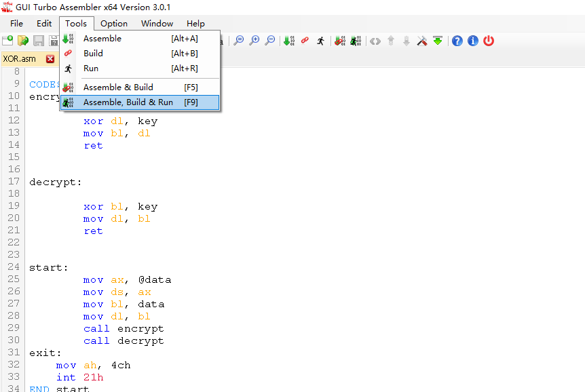Click the 'call encrypt' code line
Screen dimensions: 585x392
(x=124, y=329)
